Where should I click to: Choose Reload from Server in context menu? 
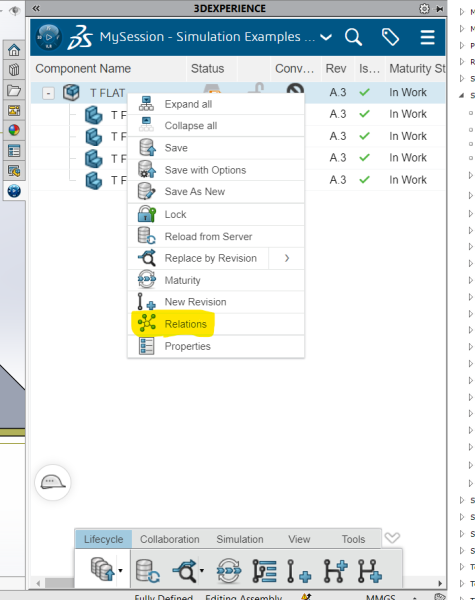[x=216, y=236]
